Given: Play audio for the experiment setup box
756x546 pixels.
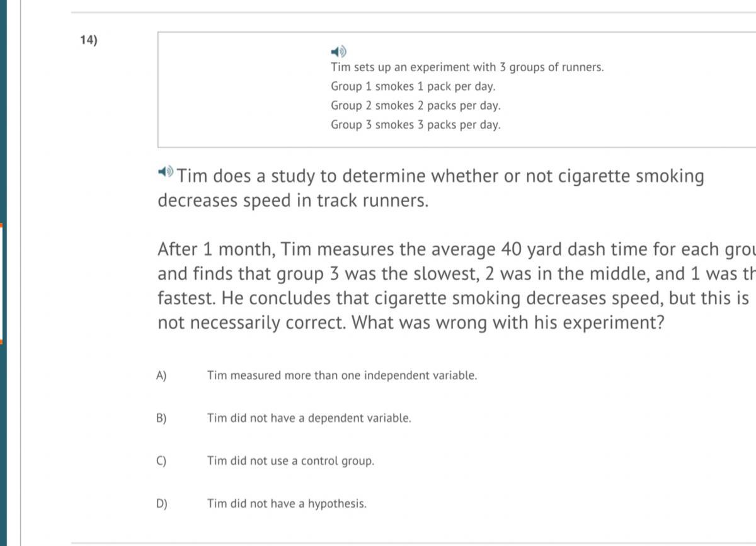Looking at the screenshot, I should pos(339,50).
